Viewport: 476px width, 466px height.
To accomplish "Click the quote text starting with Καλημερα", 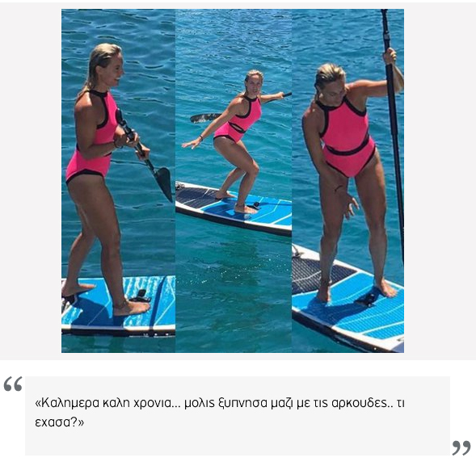I will coord(220,413).
